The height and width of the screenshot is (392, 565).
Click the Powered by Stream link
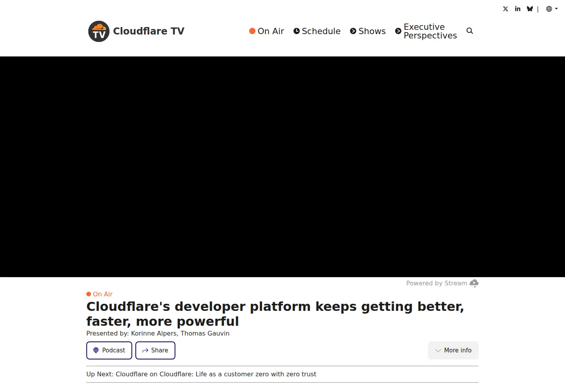pos(442,283)
